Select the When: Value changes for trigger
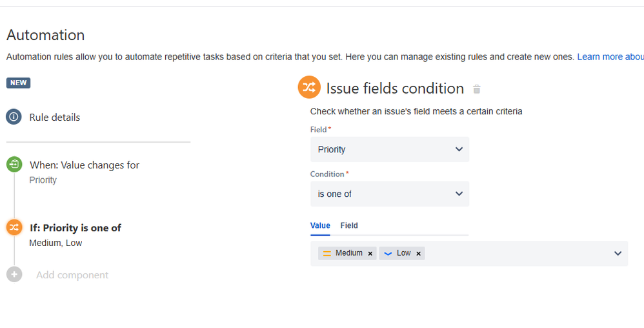This screenshot has width=644, height=328. point(85,165)
